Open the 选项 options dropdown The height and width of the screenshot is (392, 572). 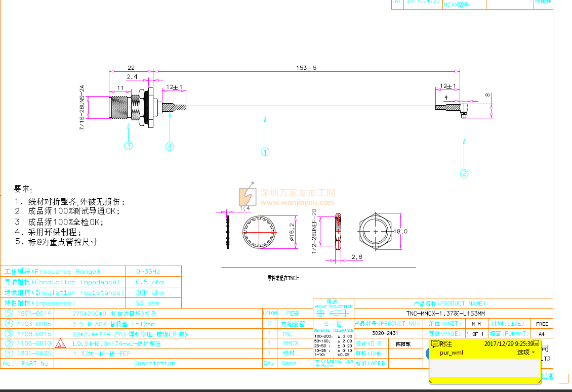525,353
